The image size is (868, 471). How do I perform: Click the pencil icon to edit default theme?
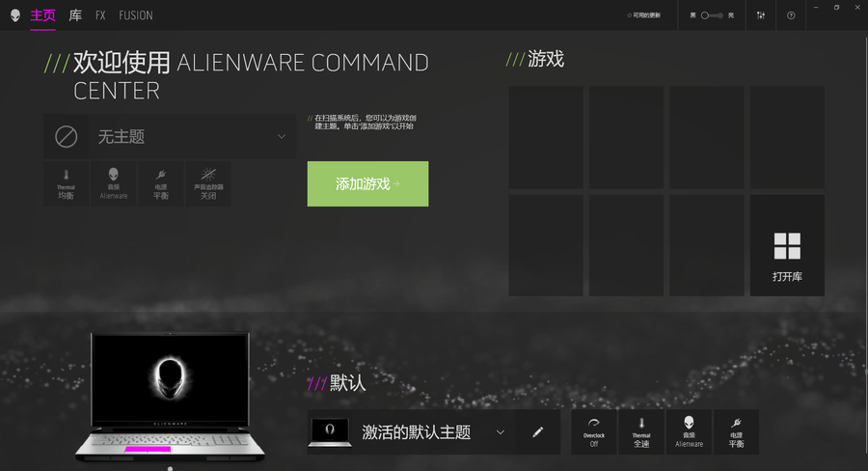pos(538,431)
